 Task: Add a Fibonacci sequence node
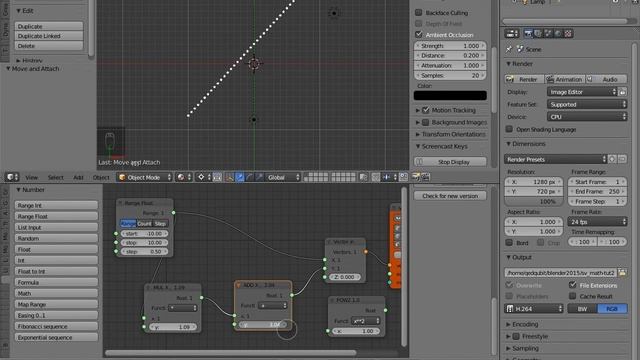click(x=56, y=327)
